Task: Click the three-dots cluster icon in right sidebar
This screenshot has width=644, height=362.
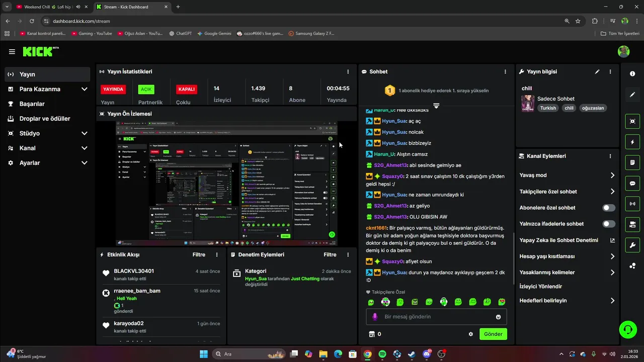Action: click(632, 266)
